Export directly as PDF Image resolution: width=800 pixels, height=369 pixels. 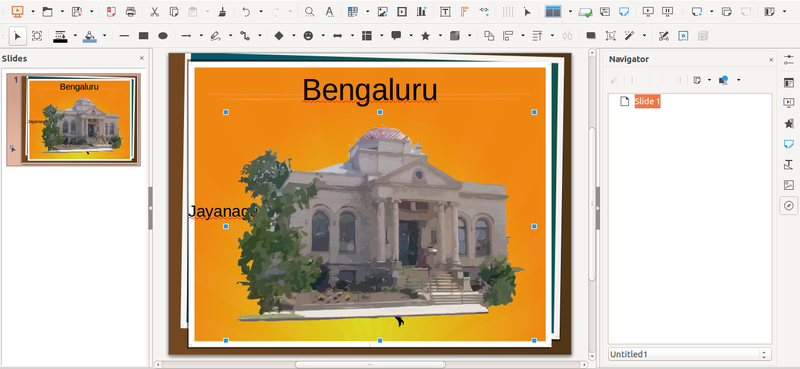coord(111,11)
